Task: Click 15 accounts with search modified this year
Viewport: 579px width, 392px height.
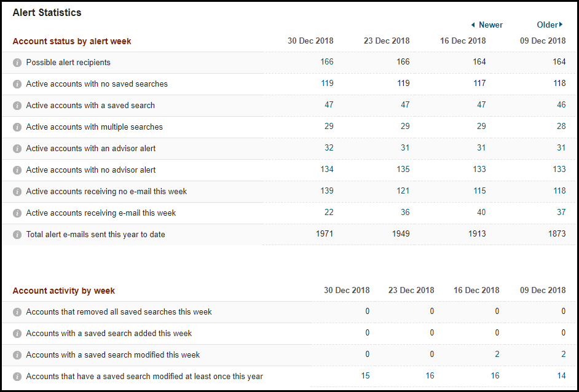Action: tap(366, 376)
